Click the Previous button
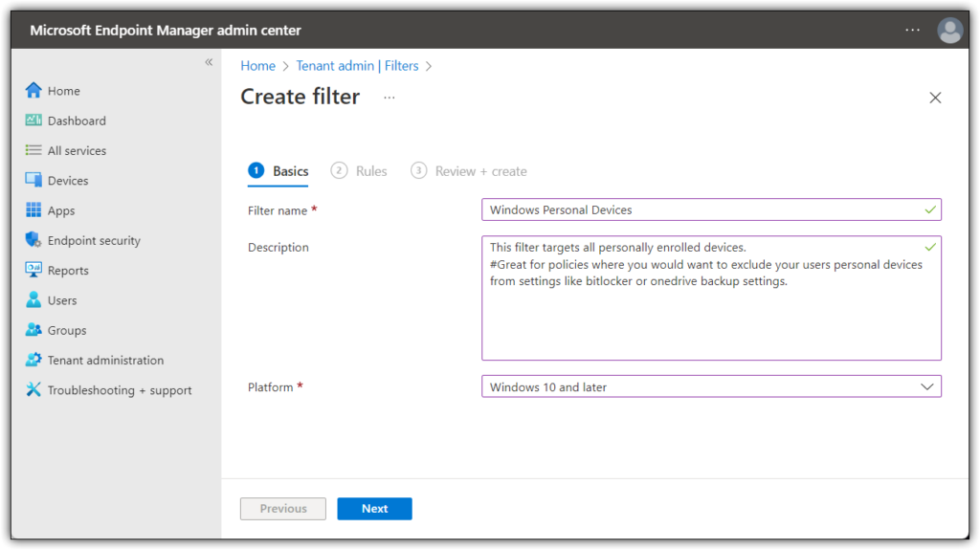 (x=283, y=509)
